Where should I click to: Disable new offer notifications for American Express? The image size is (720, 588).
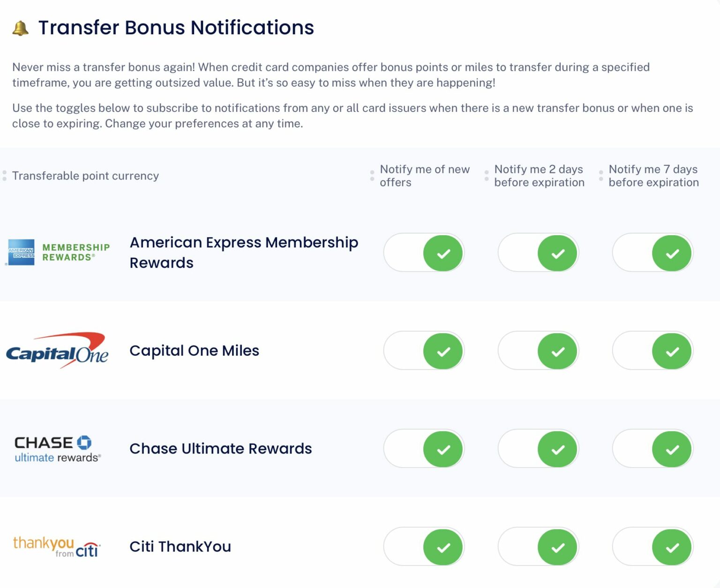tap(424, 253)
